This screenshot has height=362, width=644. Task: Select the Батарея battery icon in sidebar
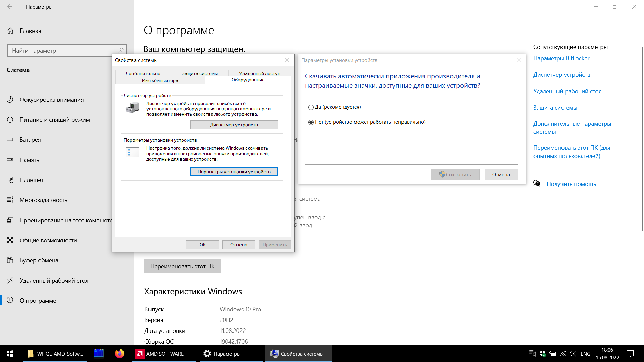[10, 140]
